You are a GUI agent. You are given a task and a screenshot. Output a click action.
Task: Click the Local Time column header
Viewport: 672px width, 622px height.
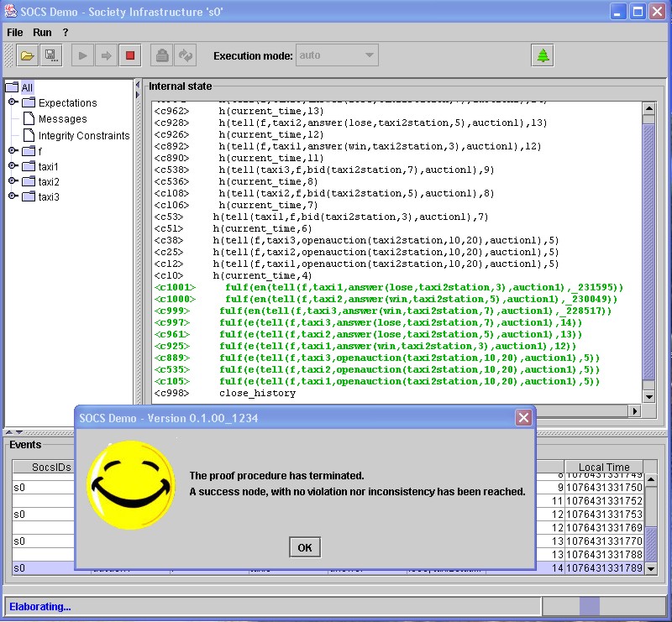click(604, 467)
